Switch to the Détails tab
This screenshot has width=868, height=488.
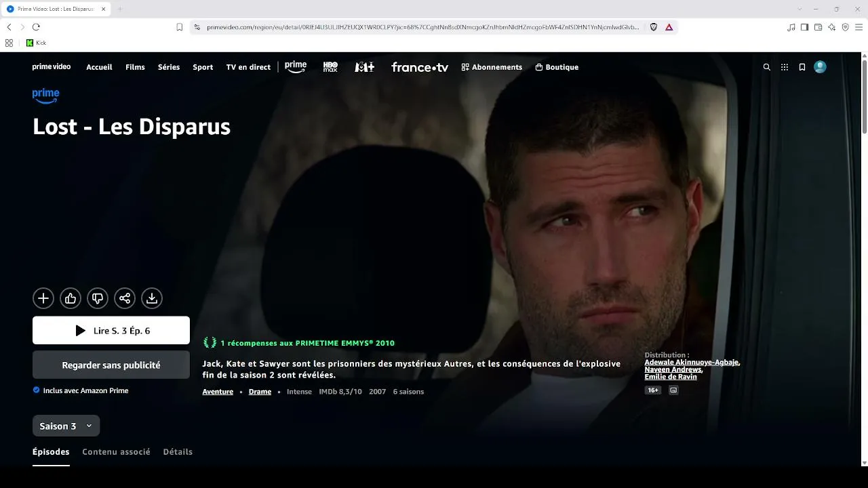[x=178, y=451]
